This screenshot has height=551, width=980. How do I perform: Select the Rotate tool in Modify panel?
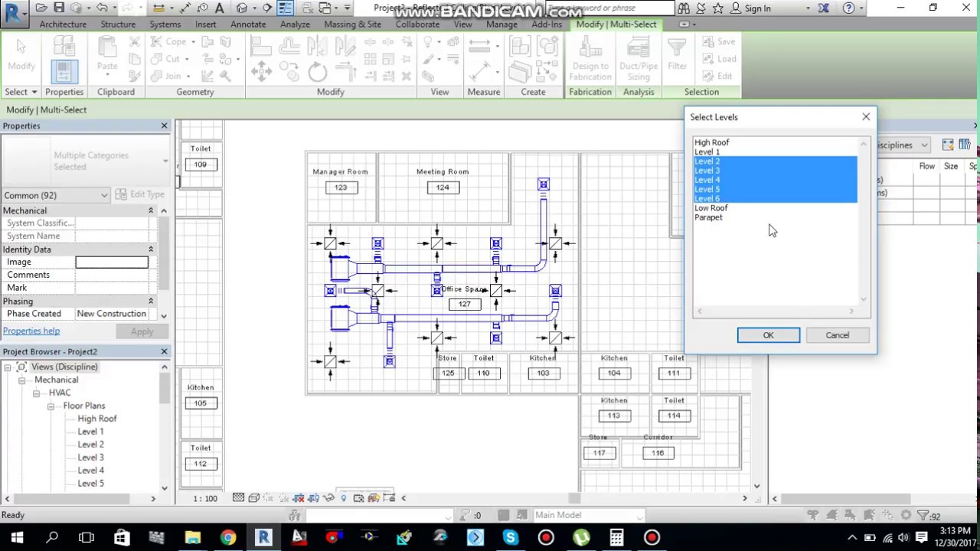pyautogui.click(x=317, y=73)
